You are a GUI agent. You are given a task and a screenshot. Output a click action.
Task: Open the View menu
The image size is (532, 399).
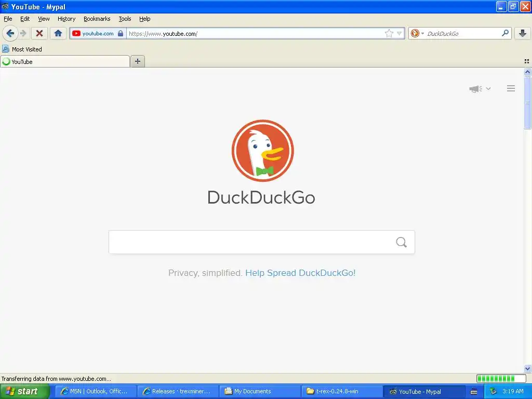[44, 19]
